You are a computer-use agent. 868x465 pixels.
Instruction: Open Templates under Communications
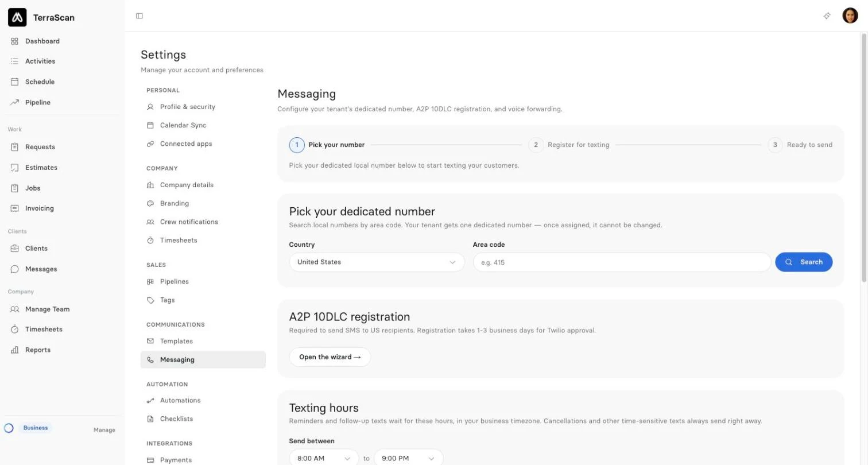203,342
